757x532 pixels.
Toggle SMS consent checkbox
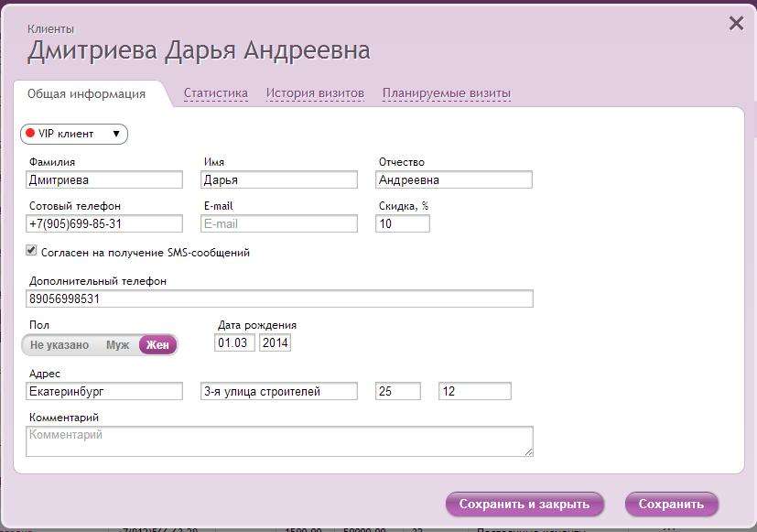click(31, 251)
